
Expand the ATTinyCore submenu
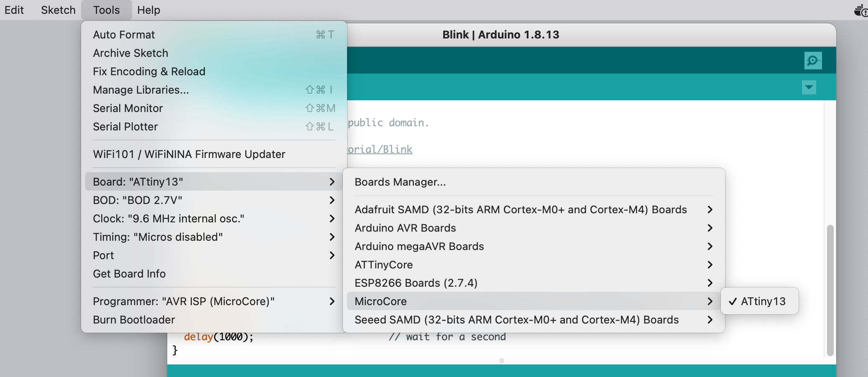(x=534, y=265)
